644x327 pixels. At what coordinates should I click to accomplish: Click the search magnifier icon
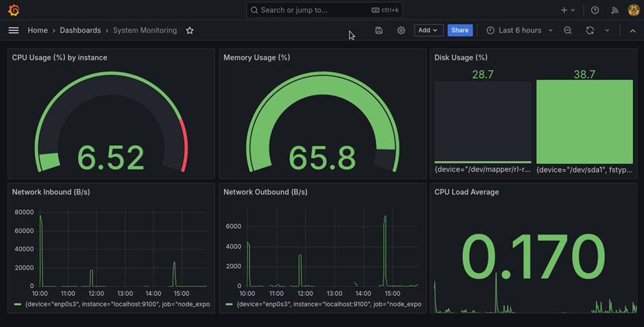(x=254, y=10)
